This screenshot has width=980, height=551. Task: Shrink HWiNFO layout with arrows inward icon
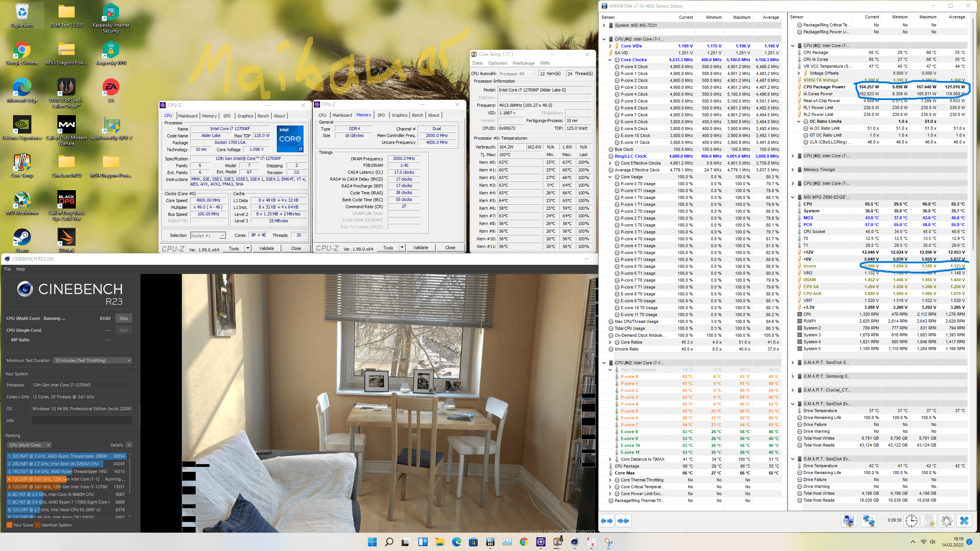[x=623, y=521]
